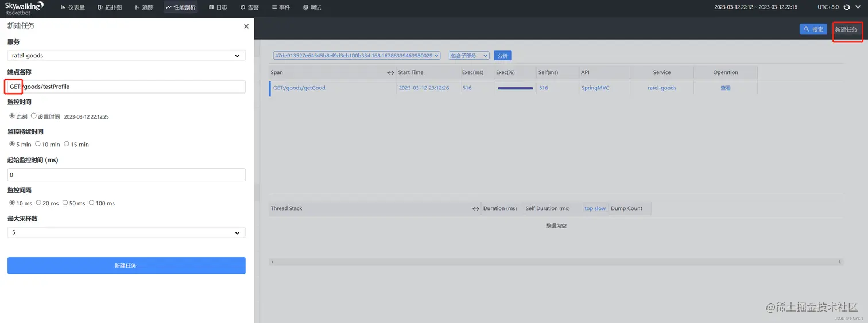Click the 起始监控时间 (ms) input field
The image size is (868, 323).
click(x=126, y=174)
